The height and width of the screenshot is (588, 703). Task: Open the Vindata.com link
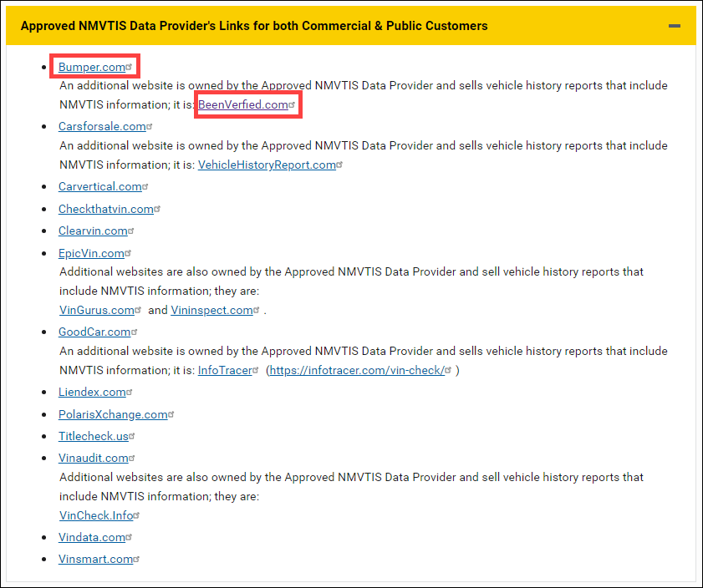pos(92,538)
